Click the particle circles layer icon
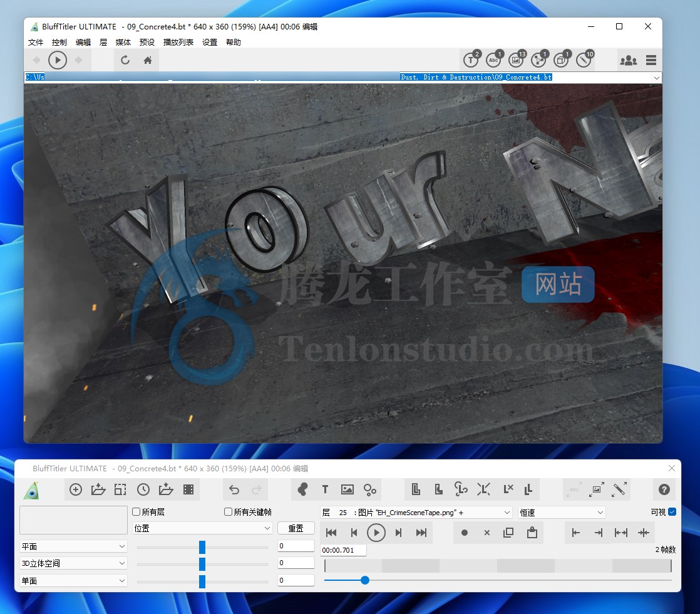The height and width of the screenshot is (614, 700). point(370,490)
